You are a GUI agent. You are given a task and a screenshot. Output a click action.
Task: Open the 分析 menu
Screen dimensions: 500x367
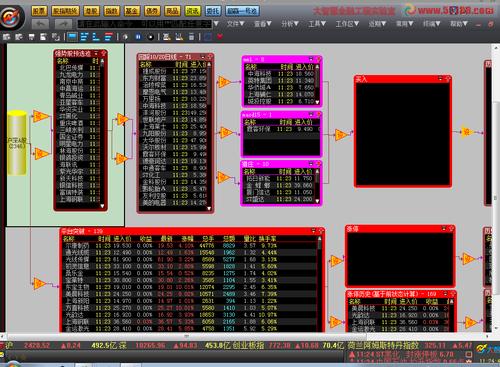(290, 24)
